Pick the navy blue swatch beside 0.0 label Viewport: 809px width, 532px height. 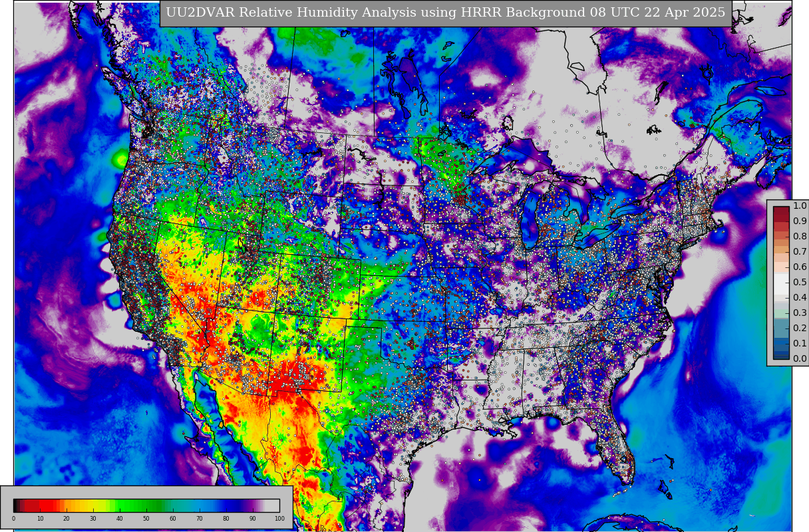click(x=781, y=355)
